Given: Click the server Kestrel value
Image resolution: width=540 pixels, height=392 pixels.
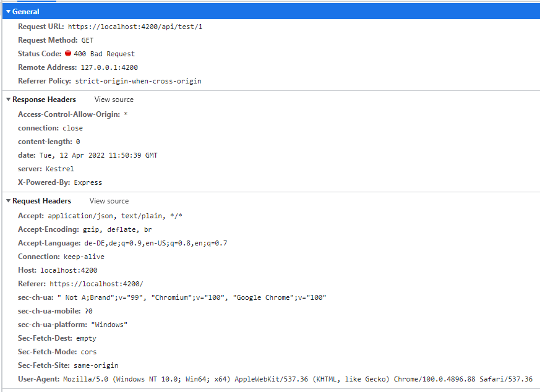Looking at the screenshot, I should 59,169.
